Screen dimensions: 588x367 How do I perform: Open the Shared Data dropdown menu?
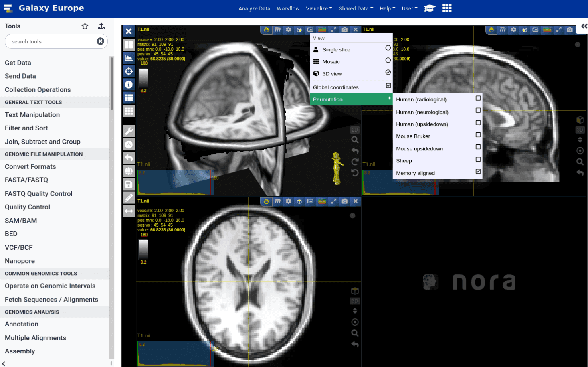coord(356,8)
